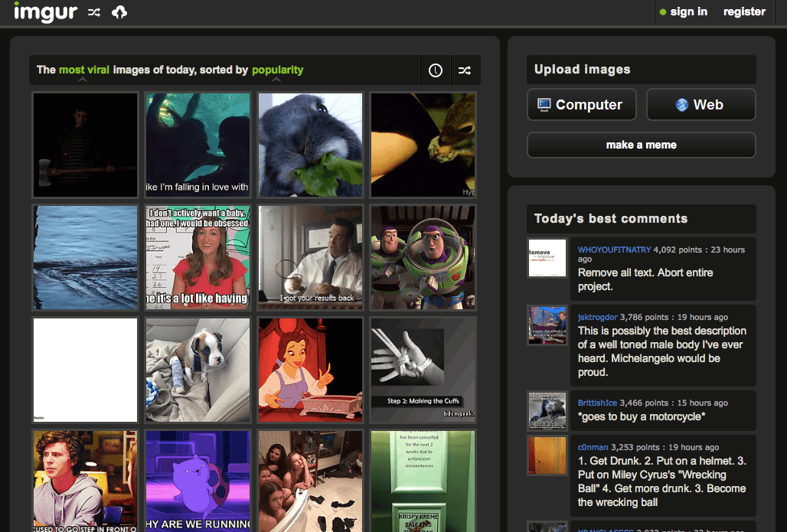Open the sign in link
The image size is (787, 532).
point(687,11)
